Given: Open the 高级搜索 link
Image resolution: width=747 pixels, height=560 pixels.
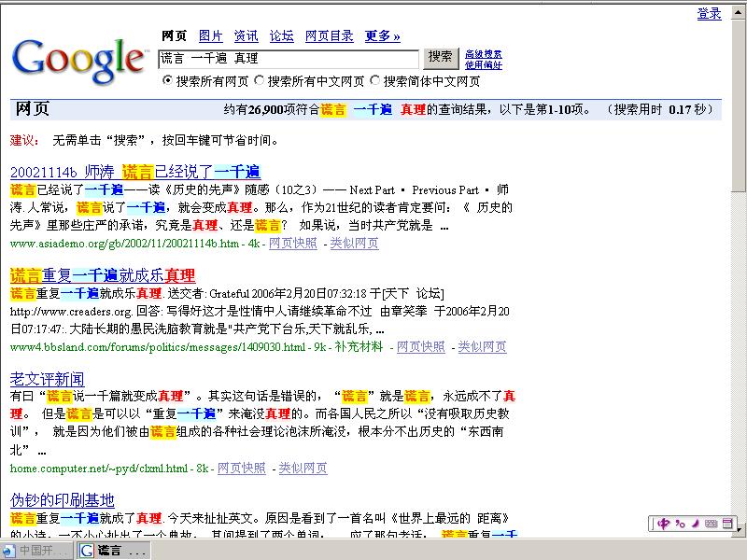Looking at the screenshot, I should pyautogui.click(x=484, y=54).
